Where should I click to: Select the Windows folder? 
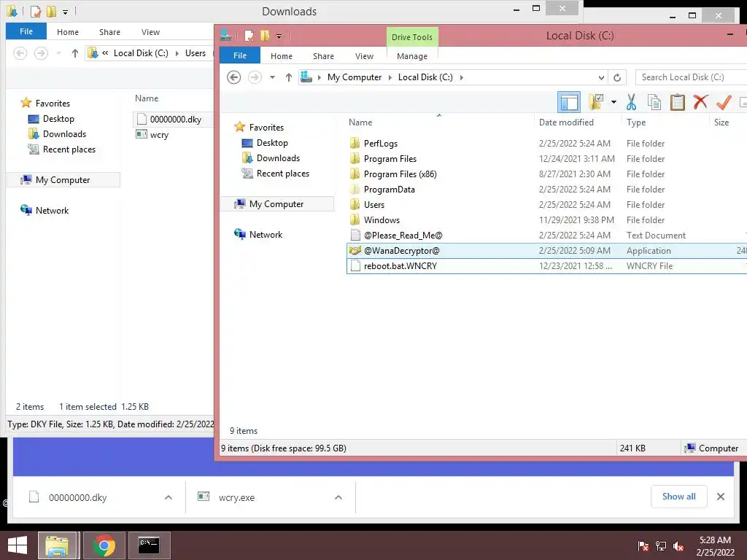pos(381,219)
